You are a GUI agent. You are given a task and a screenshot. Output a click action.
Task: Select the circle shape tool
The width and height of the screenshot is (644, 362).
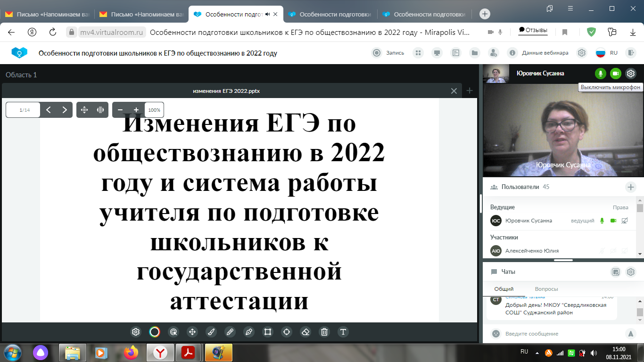tap(287, 332)
